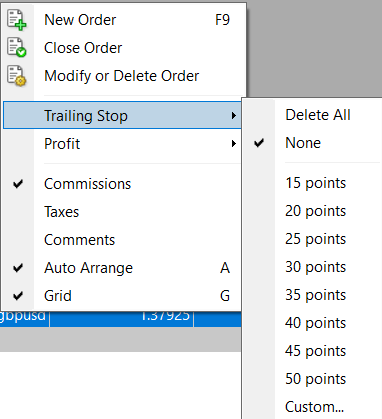Viewport: 382px width, 419px height.
Task: Enable the Taxes column
Action: (122, 212)
